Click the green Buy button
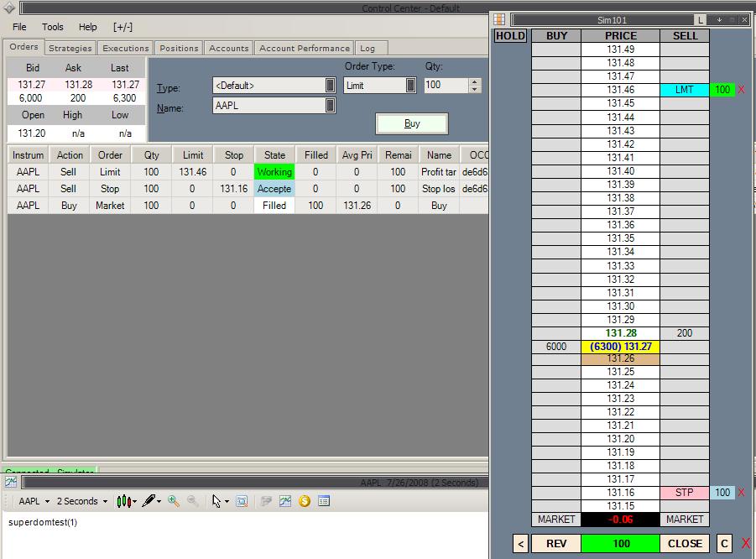The image size is (756, 559). click(412, 124)
